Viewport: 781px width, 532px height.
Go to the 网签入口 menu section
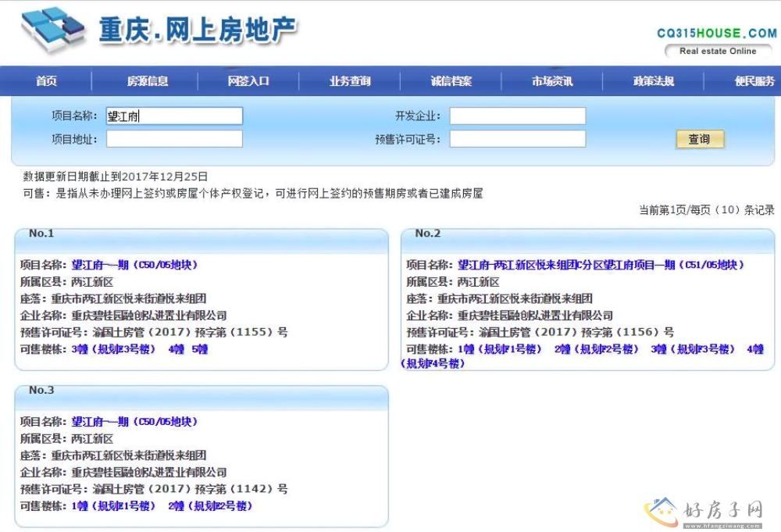248,81
